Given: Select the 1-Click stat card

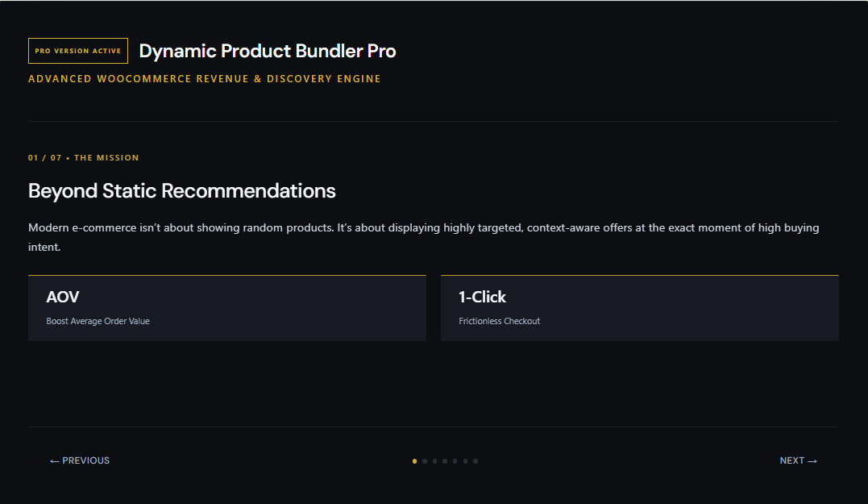Looking at the screenshot, I should pyautogui.click(x=639, y=308).
